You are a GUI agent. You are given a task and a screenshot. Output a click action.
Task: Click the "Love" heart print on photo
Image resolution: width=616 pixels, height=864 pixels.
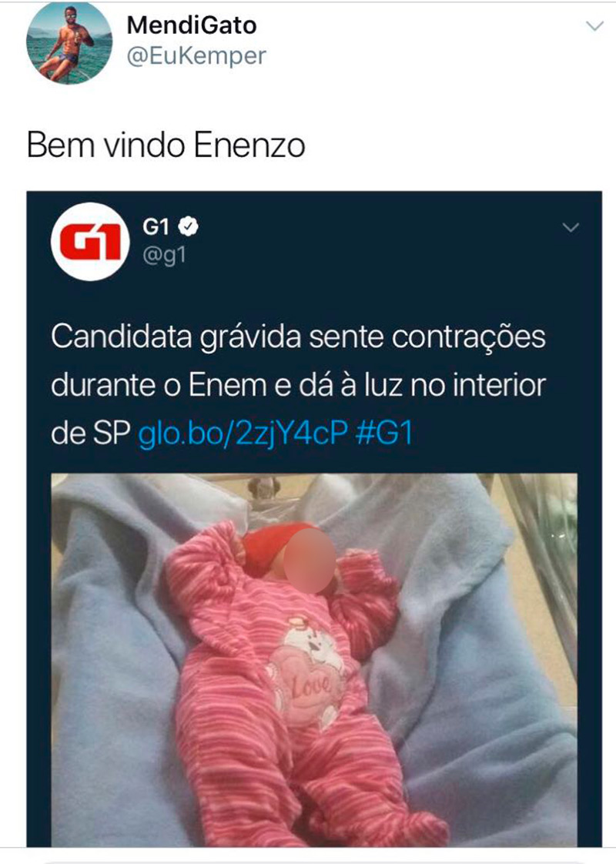[x=307, y=685]
